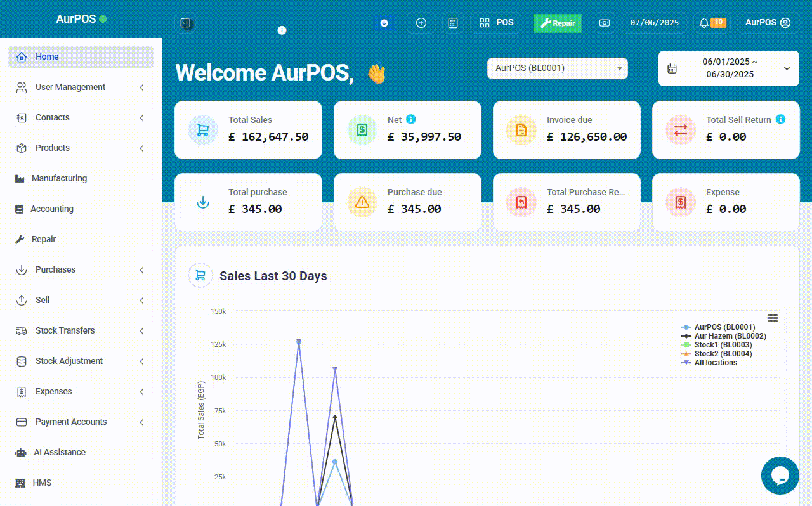This screenshot has height=506, width=812.
Task: Open the chart hamburger context menu
Action: point(773,318)
